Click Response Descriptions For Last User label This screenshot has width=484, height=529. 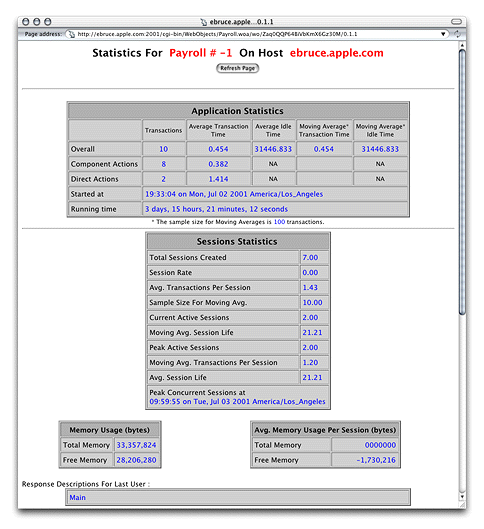point(86,484)
